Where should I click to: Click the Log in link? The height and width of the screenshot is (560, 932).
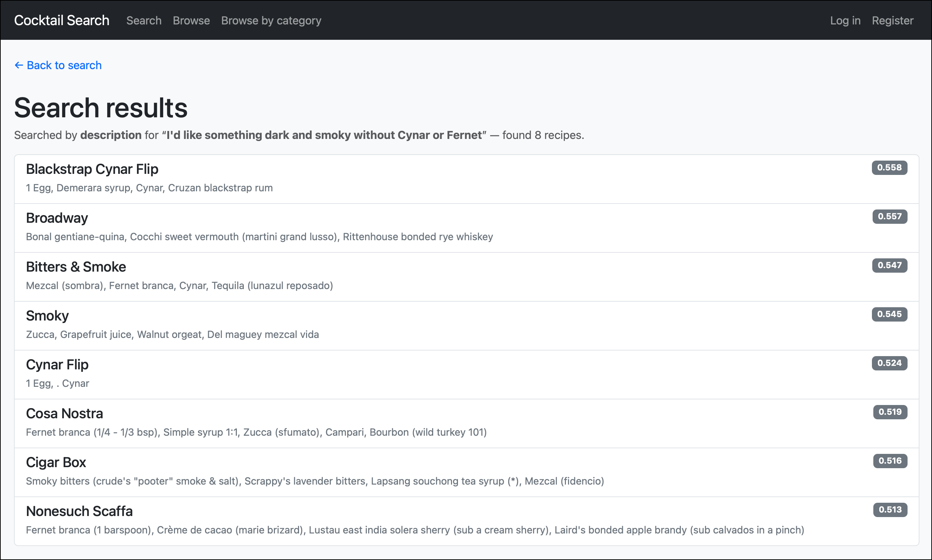845,20
